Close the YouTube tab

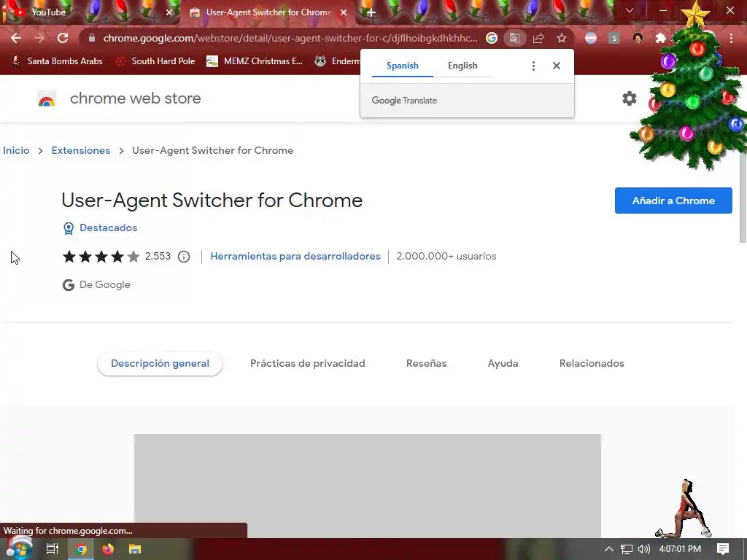pyautogui.click(x=169, y=12)
